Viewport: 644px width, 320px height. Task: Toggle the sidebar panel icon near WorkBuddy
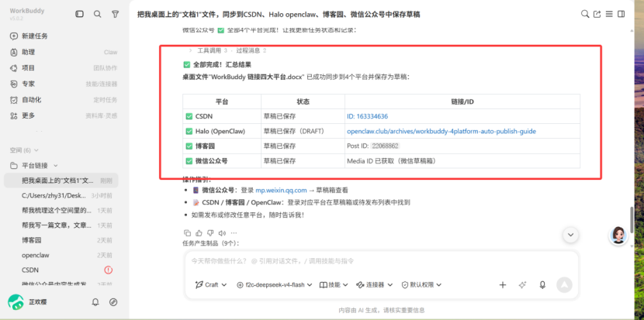pyautogui.click(x=79, y=14)
